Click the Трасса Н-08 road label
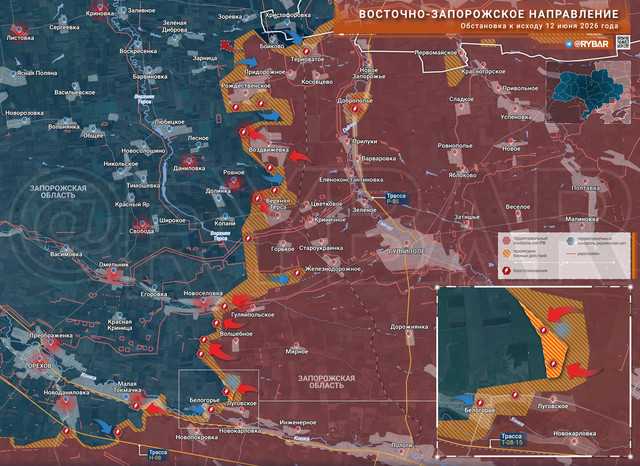Image resolution: width=640 pixels, height=466 pixels. (158, 455)
